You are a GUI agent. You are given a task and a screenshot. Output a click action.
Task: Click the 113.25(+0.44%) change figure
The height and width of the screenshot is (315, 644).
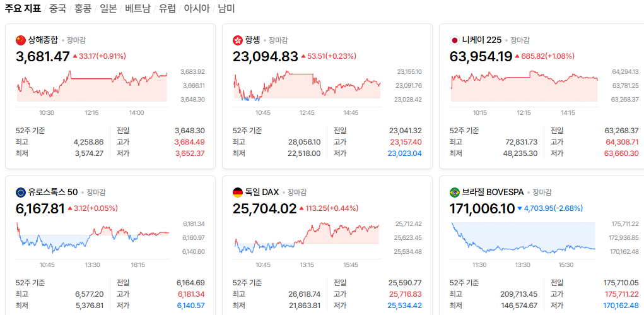click(x=332, y=208)
